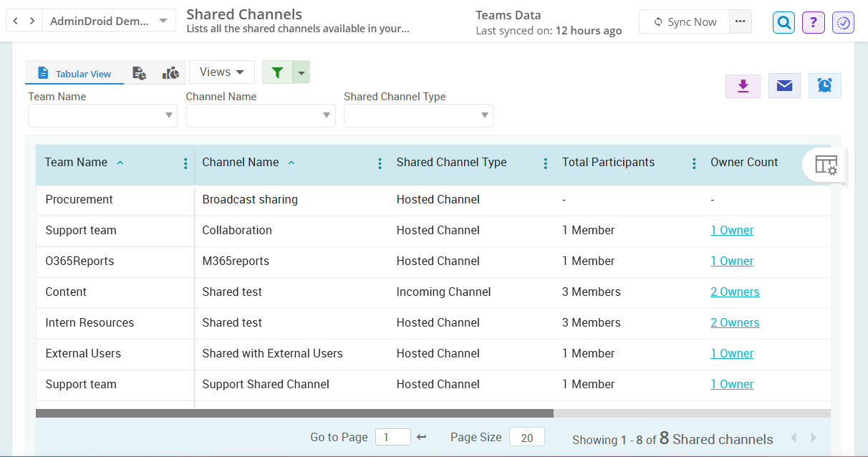
Task: Switch to the Chart View icon
Action: pos(170,72)
